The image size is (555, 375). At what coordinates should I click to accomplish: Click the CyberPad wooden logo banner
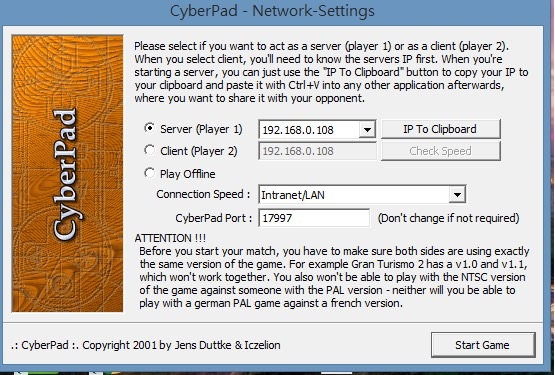point(67,173)
